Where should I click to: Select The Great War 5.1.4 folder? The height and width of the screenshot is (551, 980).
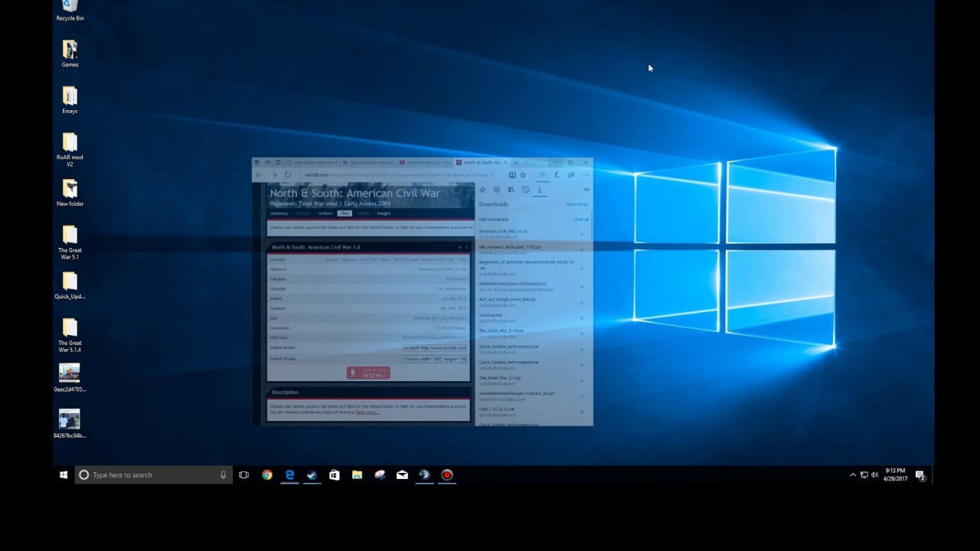click(x=70, y=335)
